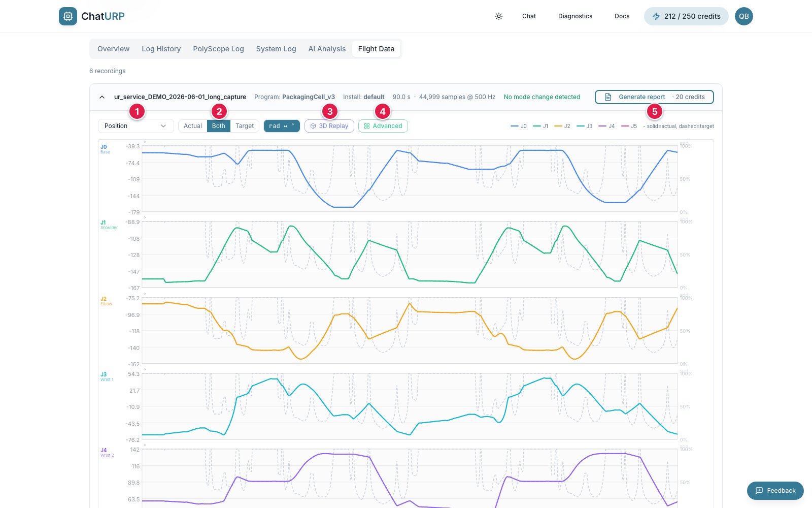Select Both trace display mode
The width and height of the screenshot is (812, 508).
(x=219, y=126)
